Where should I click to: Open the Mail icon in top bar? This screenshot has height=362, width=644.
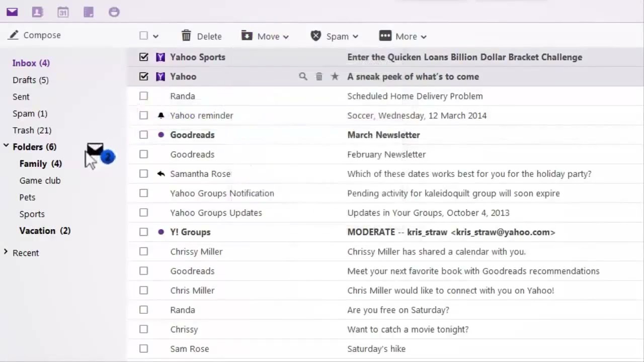pos(12,12)
